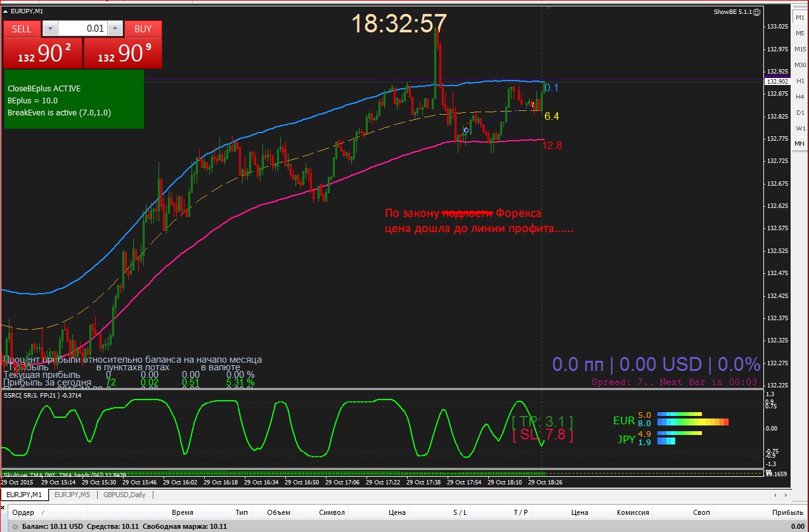
Task: Switch chart to M15 timeframe
Action: tap(800, 49)
